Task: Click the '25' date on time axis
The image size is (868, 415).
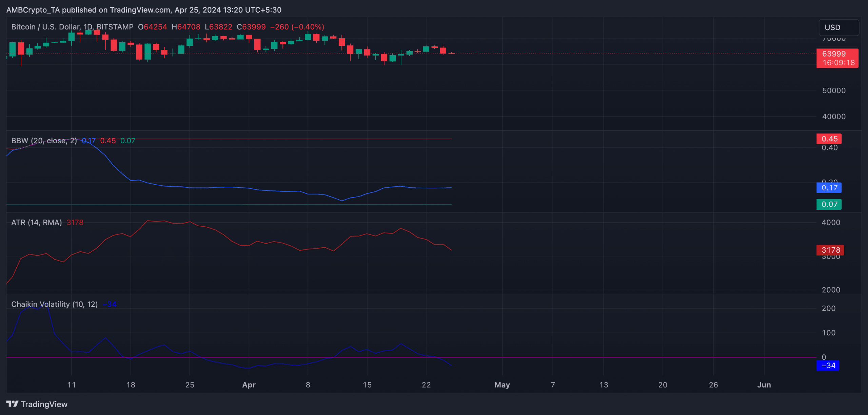Action: point(190,385)
